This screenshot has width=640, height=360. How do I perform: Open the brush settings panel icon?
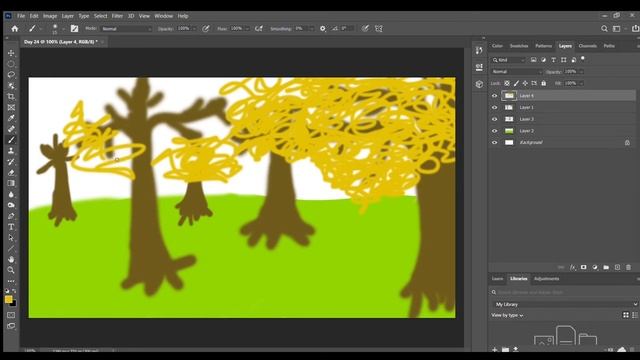pos(74,29)
